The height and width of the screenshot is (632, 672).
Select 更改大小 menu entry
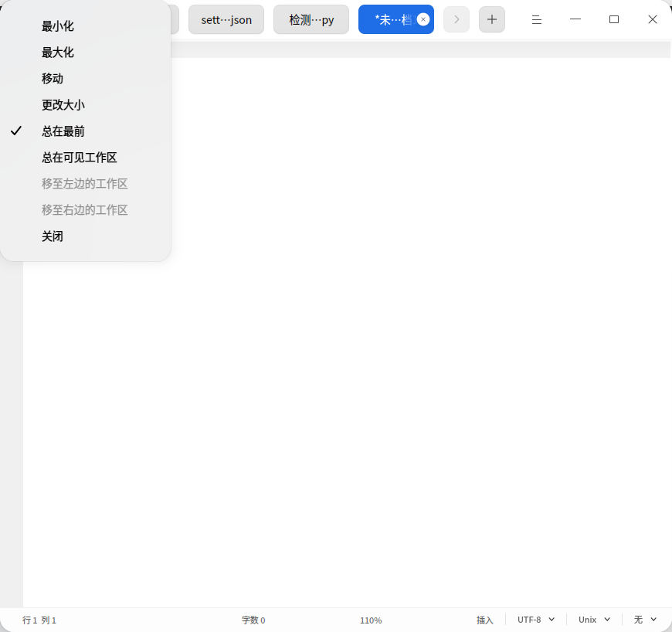tap(86, 104)
